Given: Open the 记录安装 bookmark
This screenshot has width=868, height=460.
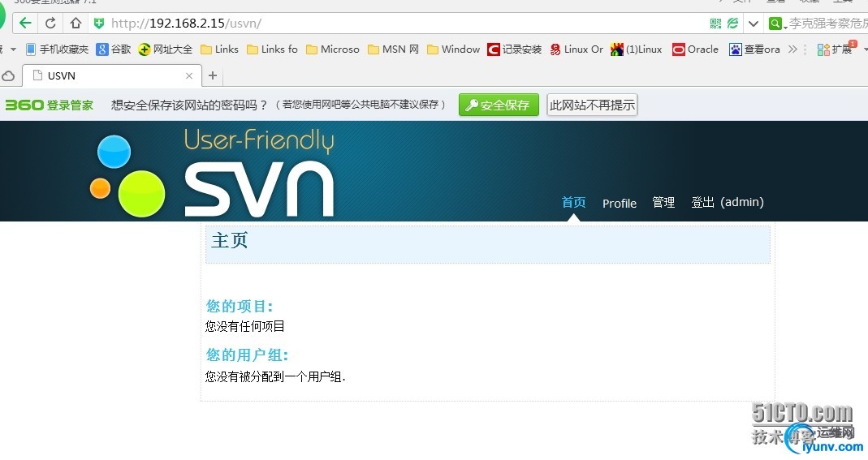Looking at the screenshot, I should pyautogui.click(x=514, y=49).
